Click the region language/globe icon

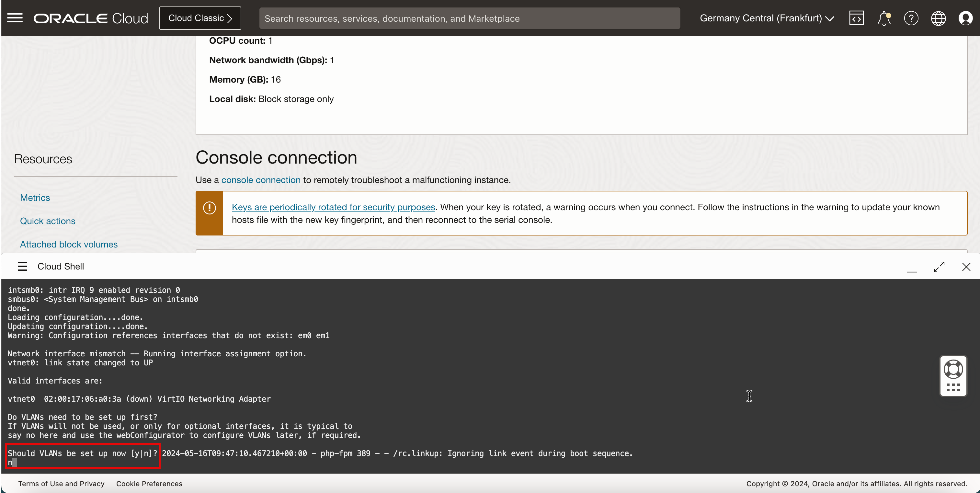pyautogui.click(x=939, y=18)
